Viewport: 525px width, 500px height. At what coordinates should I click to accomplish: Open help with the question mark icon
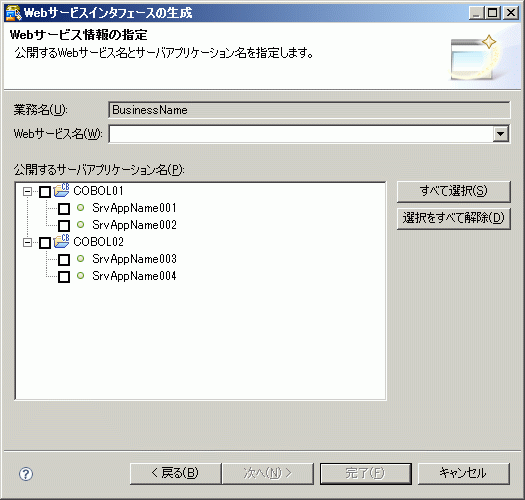(26, 474)
